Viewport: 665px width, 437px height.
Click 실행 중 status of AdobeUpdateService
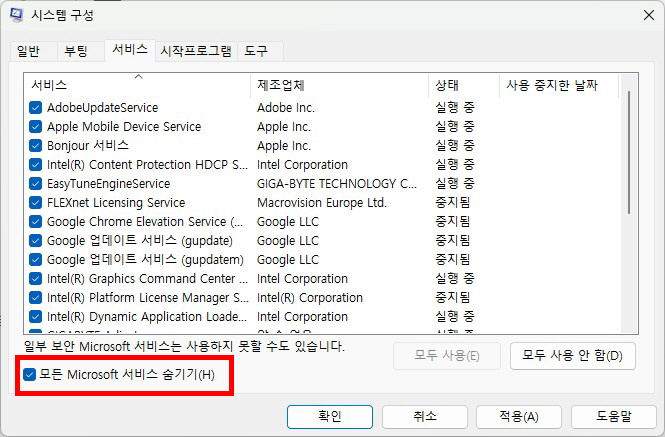455,107
